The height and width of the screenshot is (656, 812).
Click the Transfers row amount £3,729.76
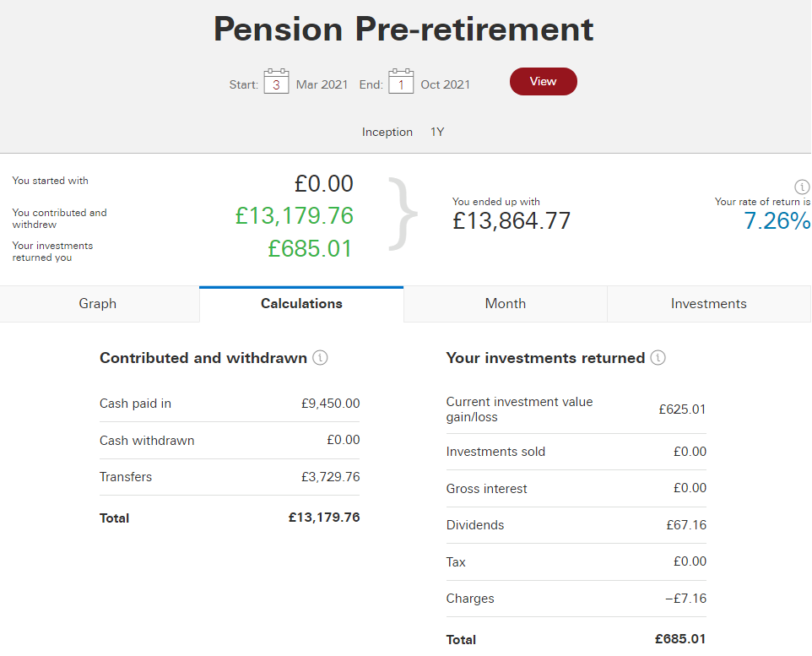[330, 477]
